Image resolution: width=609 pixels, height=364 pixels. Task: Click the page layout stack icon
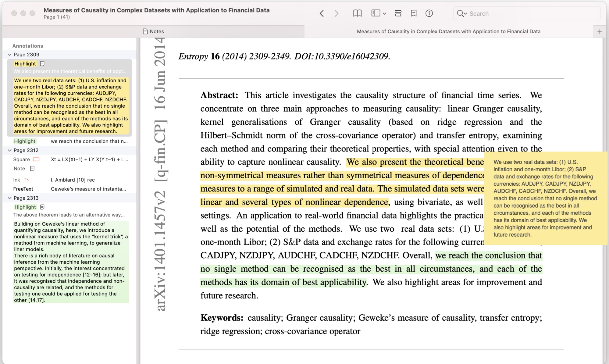pyautogui.click(x=398, y=13)
